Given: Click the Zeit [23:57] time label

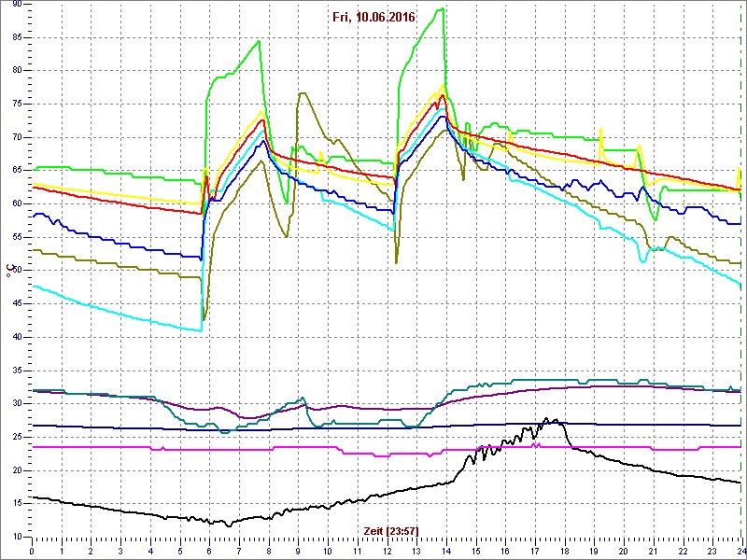Looking at the screenshot, I should (391, 530).
